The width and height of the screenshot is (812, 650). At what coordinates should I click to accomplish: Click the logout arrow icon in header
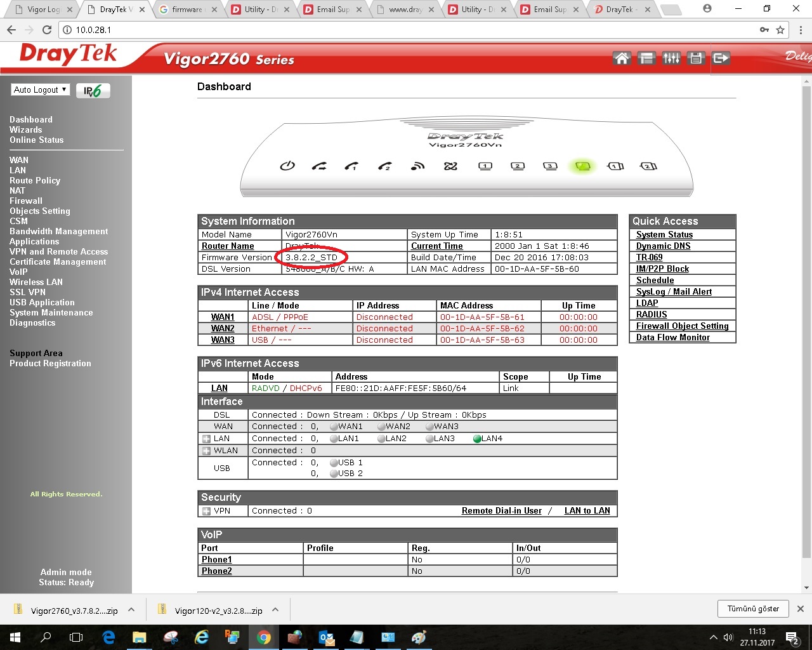point(721,58)
